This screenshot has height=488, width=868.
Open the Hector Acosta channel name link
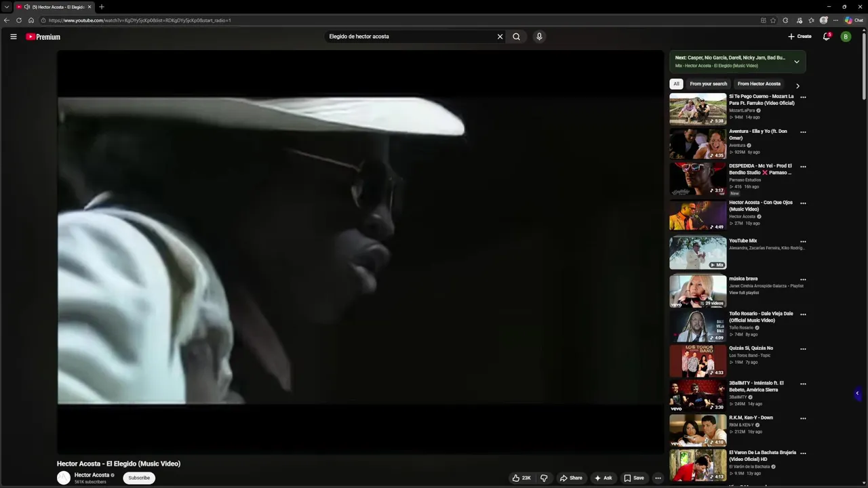[x=92, y=475]
